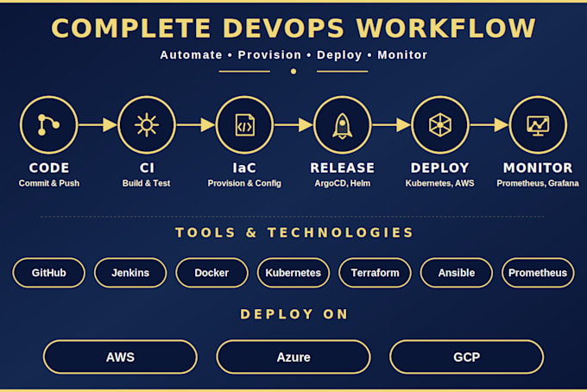587x392 pixels.
Task: Click the "RELEASE" stage label
Action: coord(342,168)
